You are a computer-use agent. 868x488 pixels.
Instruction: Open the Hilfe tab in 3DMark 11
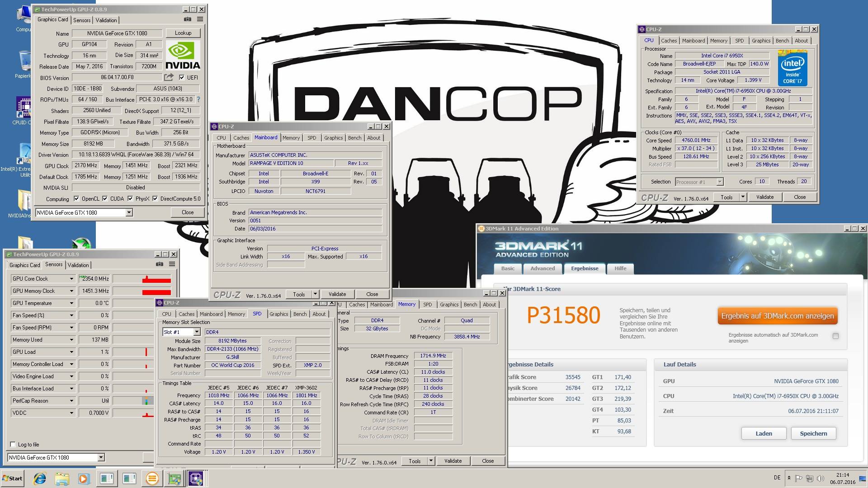tap(620, 268)
